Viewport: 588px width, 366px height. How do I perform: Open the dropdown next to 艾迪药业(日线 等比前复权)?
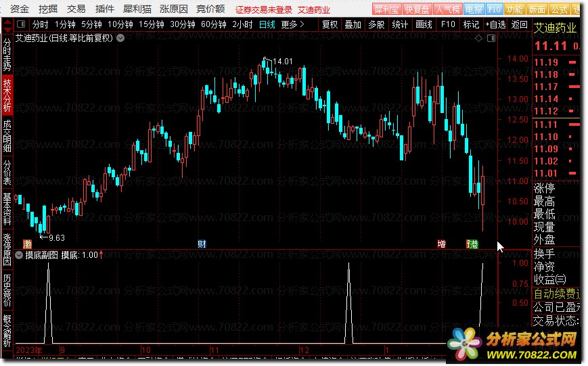(x=120, y=38)
